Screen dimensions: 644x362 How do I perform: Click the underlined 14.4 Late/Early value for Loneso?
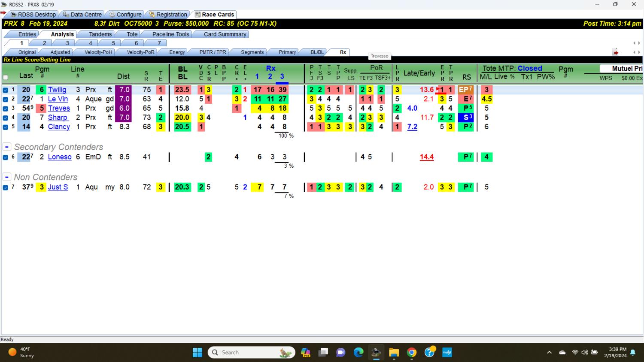[x=427, y=157]
